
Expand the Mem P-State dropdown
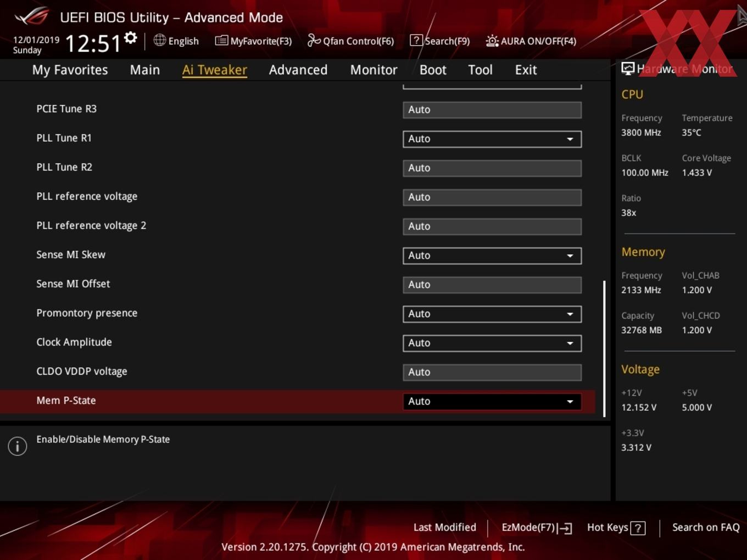pos(492,401)
